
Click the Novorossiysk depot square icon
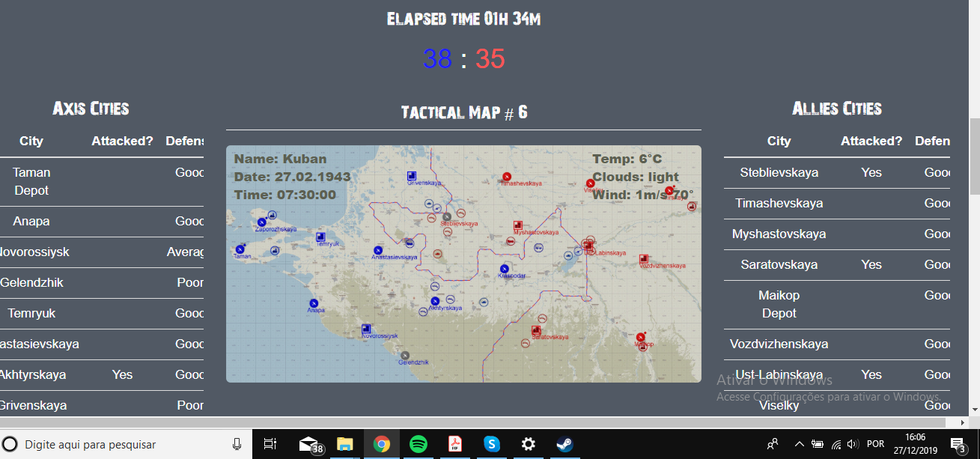tap(366, 329)
